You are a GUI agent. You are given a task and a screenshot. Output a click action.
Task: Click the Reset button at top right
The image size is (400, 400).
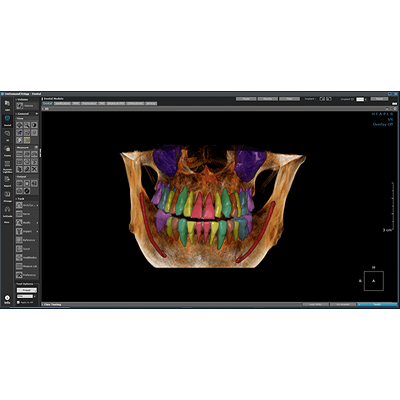(x=379, y=99)
